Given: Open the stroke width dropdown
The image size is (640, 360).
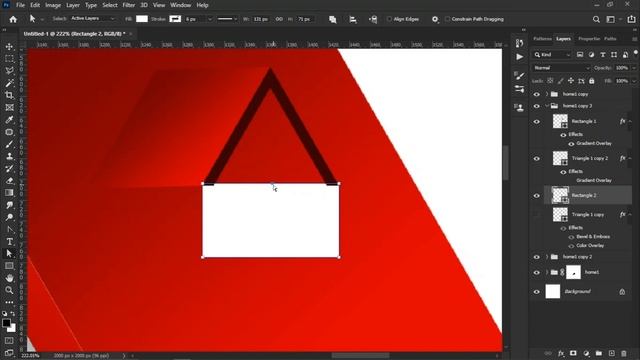Looking at the screenshot, I should 210,19.
